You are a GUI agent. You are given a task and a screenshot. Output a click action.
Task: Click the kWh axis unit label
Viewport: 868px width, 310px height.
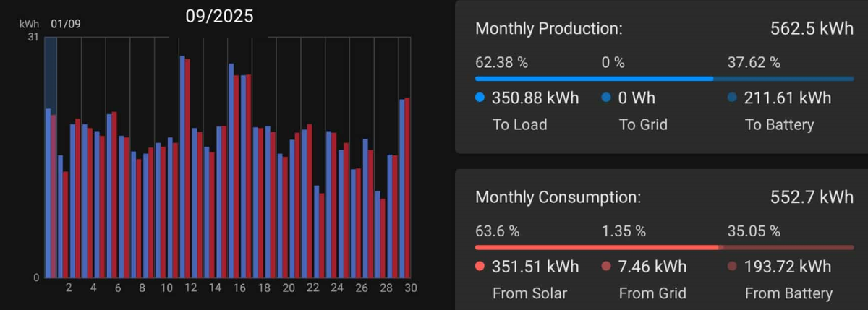[29, 24]
